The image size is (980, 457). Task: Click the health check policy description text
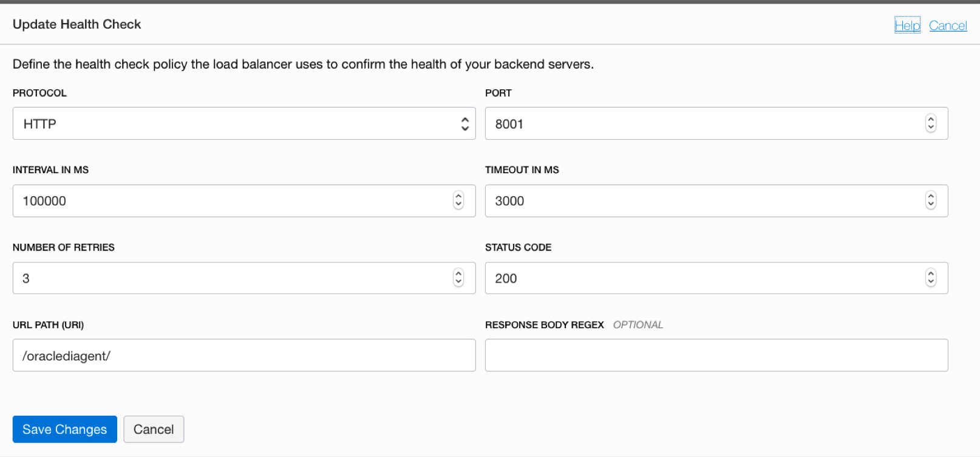303,64
